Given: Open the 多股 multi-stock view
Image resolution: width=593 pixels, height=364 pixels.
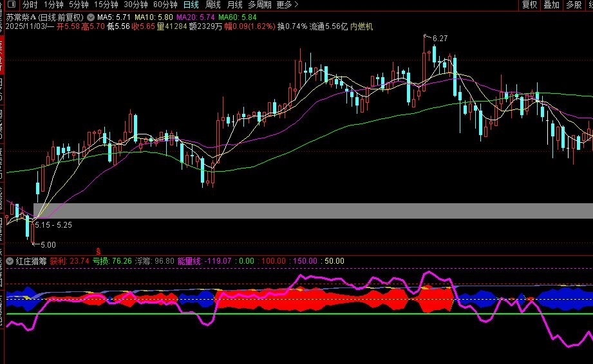Looking at the screenshot, I should [574, 5].
